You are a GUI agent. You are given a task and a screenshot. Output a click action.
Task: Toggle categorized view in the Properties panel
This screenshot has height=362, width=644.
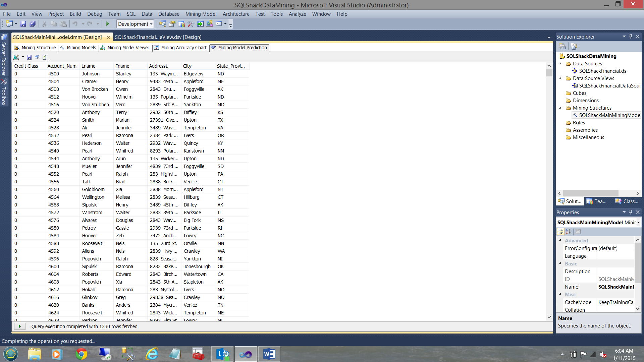pos(560,232)
